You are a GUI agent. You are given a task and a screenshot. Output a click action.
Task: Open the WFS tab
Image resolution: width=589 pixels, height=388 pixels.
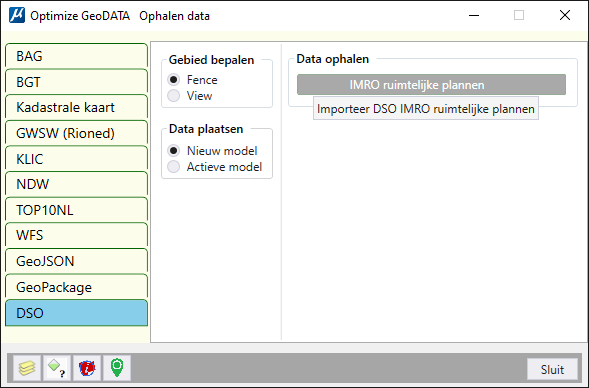tap(76, 236)
